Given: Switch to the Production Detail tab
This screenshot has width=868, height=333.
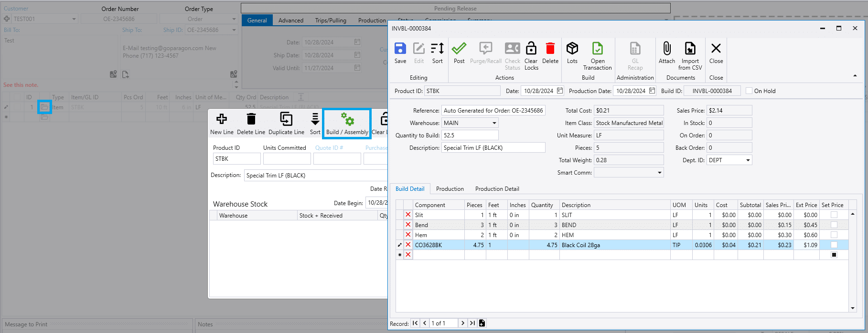Looking at the screenshot, I should (x=497, y=189).
